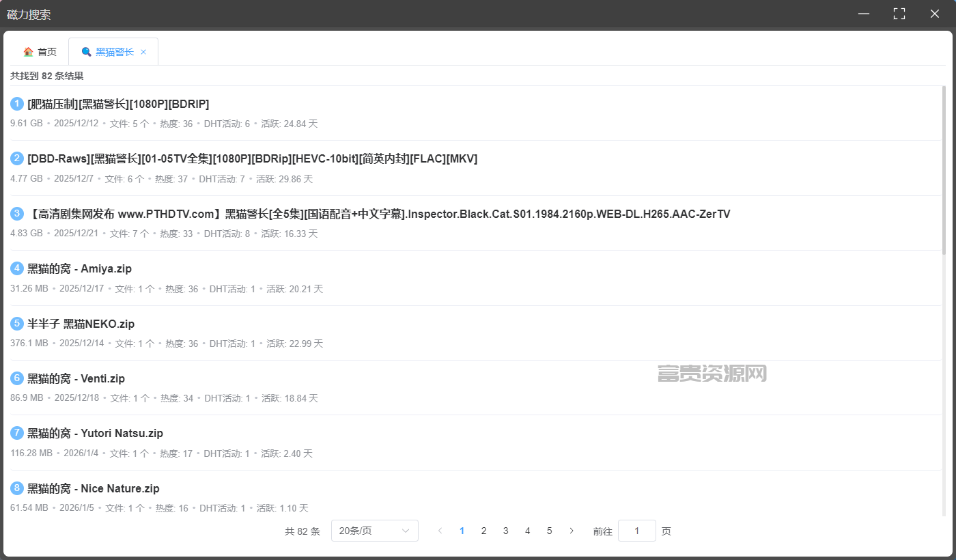Focus the 前往 page number input field

pyautogui.click(x=637, y=531)
